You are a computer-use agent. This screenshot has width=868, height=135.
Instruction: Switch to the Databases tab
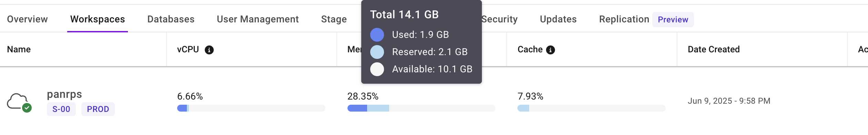[171, 19]
